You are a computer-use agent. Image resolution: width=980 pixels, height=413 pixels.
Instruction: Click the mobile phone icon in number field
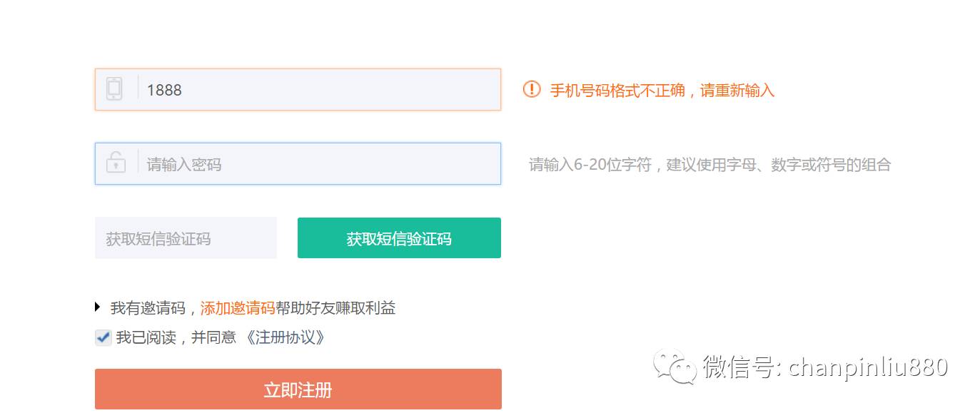[114, 89]
